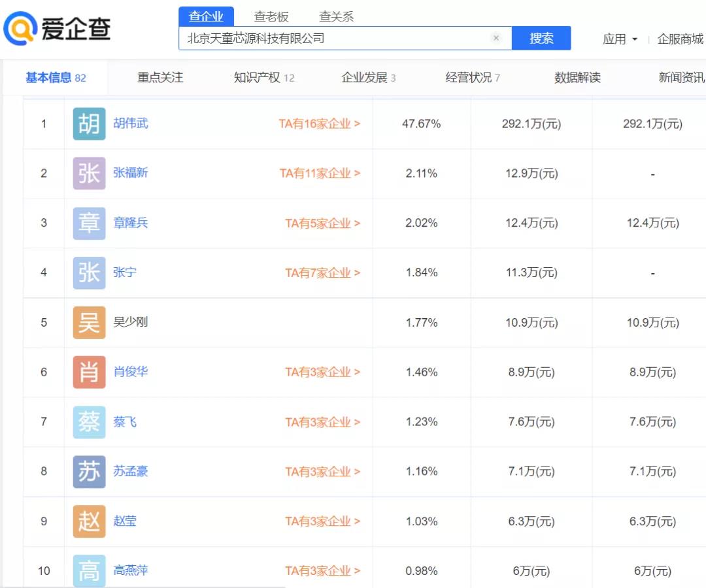Open shareholder 胡伟武's profile link
The width and height of the screenshot is (706, 588).
tap(131, 123)
